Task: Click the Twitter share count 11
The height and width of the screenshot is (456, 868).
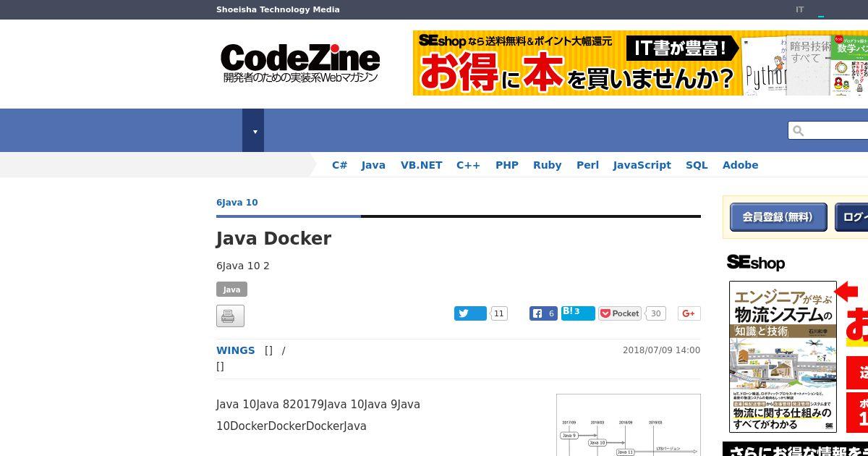Action: (499, 313)
